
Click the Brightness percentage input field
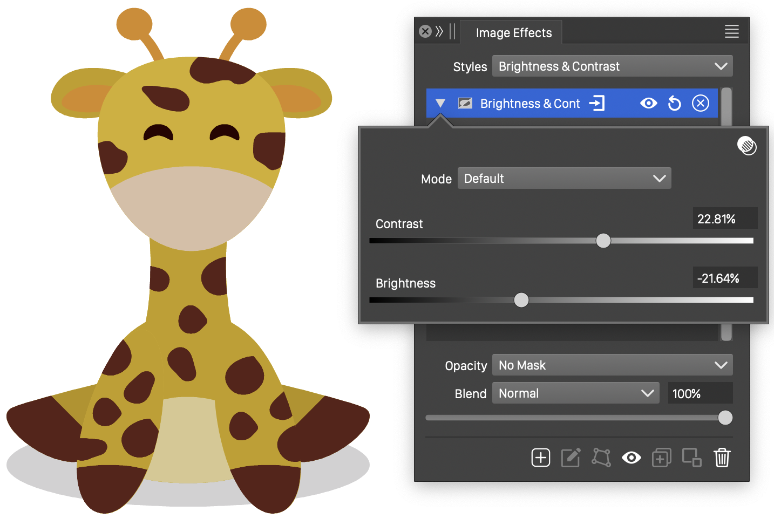click(724, 278)
